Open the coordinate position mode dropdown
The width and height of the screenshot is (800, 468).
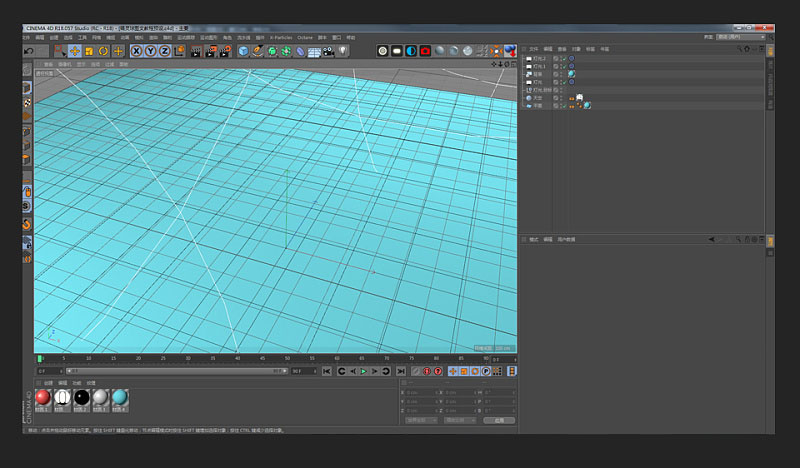419,420
